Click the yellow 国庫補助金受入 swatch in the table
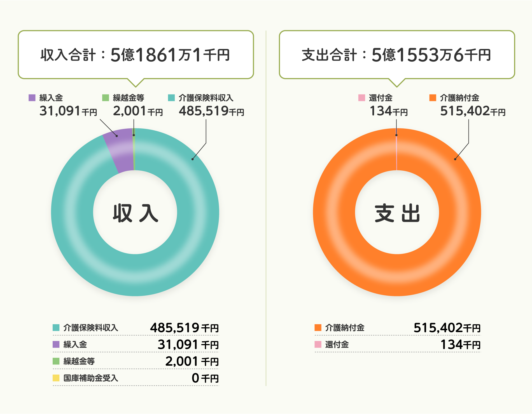532x414 pixels. point(56,378)
